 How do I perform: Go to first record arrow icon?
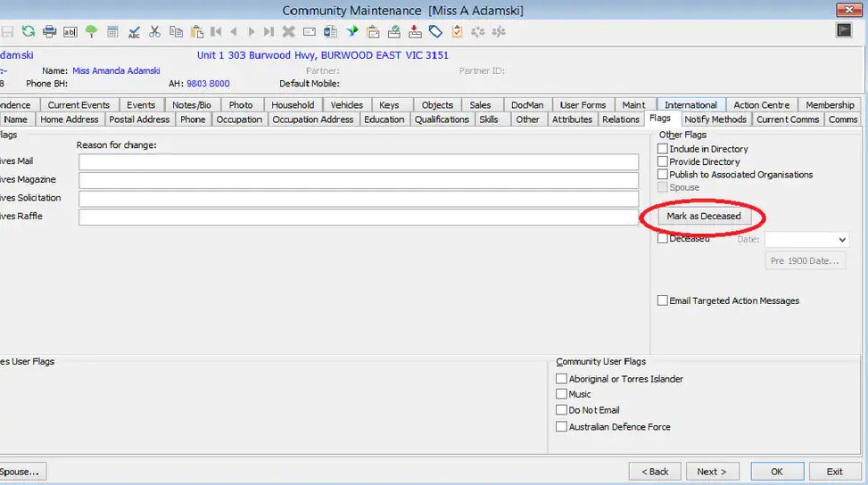point(216,31)
